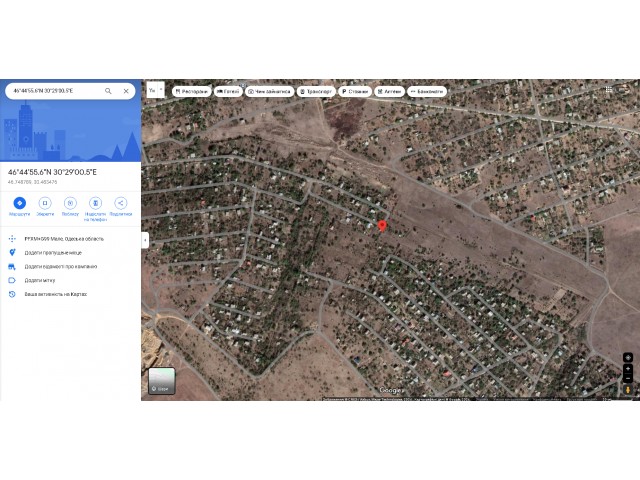Zoom out with the minus button
The image size is (640, 480).
628,379
